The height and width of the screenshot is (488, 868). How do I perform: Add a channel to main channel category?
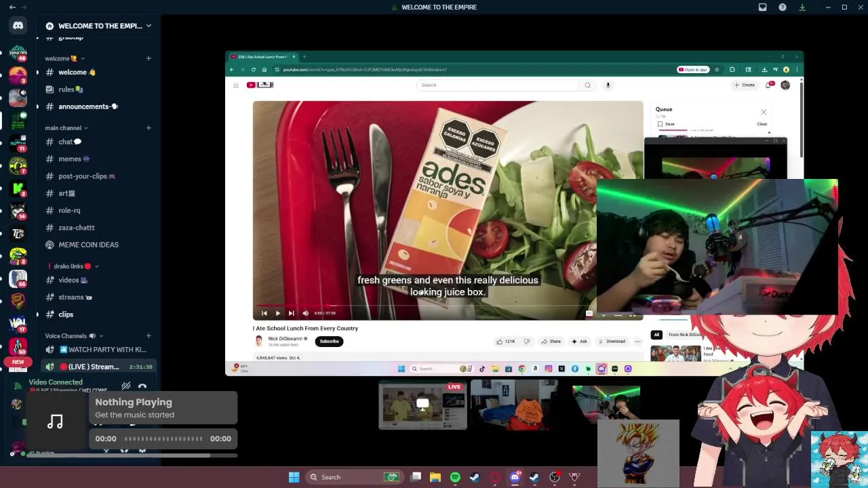149,128
